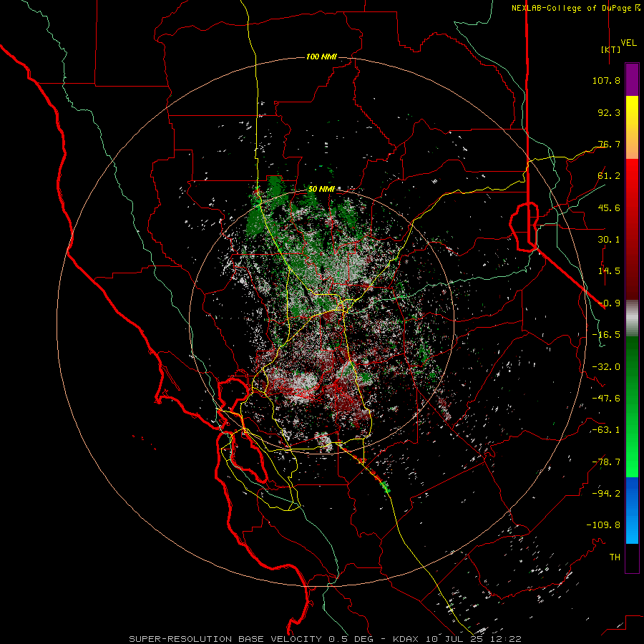This screenshot has height=644, width=644.
Task: Click the -109.8 scale value
Action: (603, 525)
